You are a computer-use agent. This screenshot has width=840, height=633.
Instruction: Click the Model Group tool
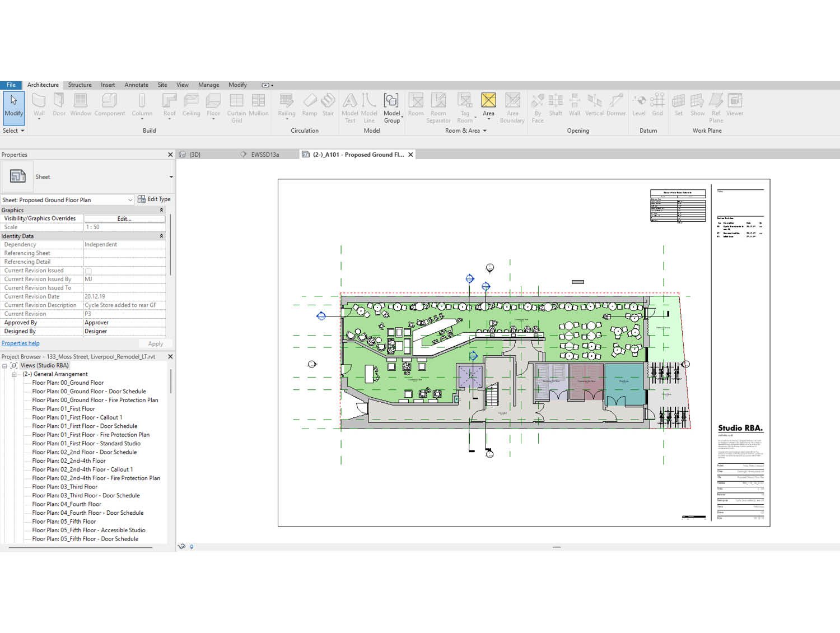pos(392,106)
